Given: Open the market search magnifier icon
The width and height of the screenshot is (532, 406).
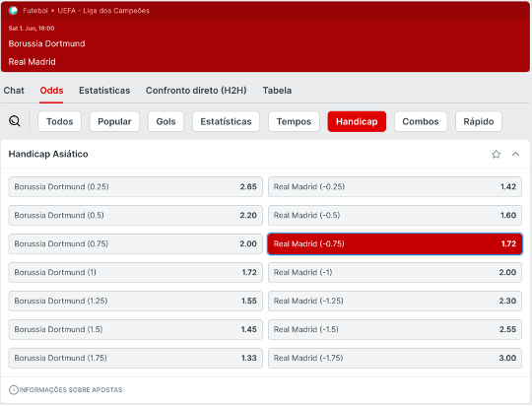Looking at the screenshot, I should pos(15,121).
